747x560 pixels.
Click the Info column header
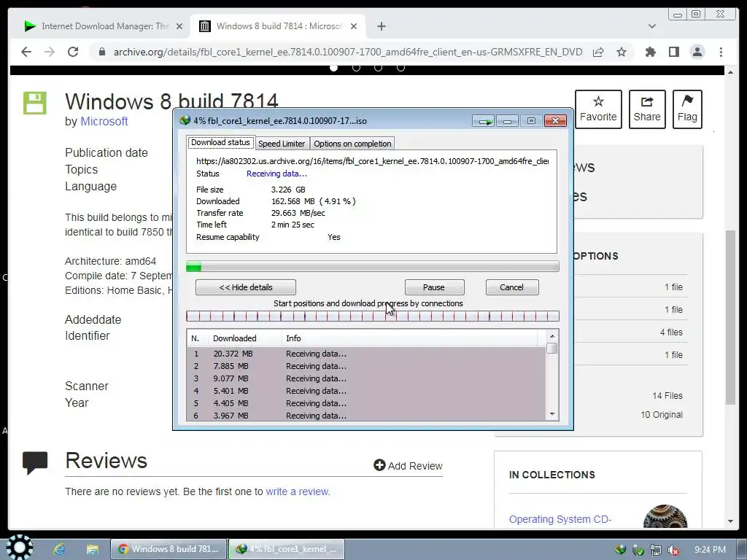[410, 338]
